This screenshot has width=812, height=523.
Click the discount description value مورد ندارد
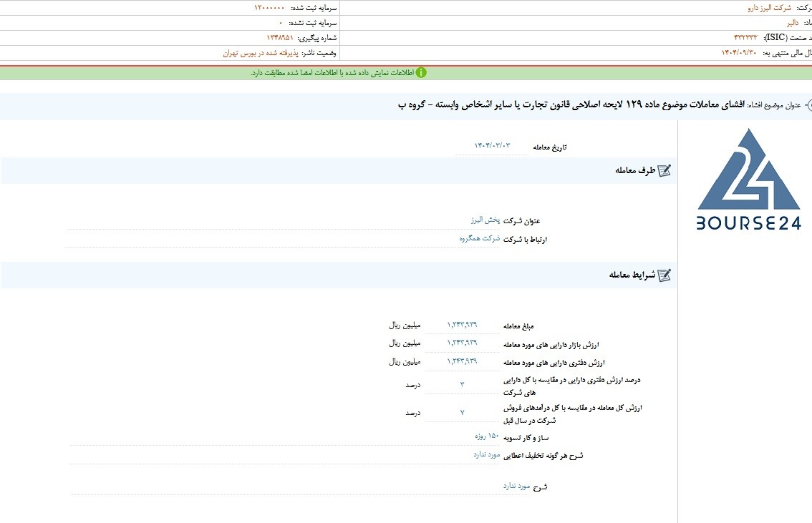[x=486, y=455]
